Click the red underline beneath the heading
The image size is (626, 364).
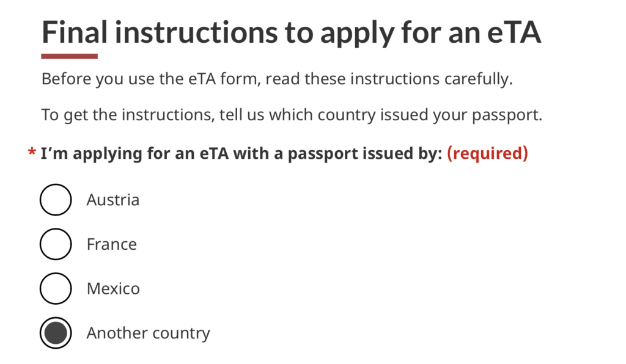[69, 56]
